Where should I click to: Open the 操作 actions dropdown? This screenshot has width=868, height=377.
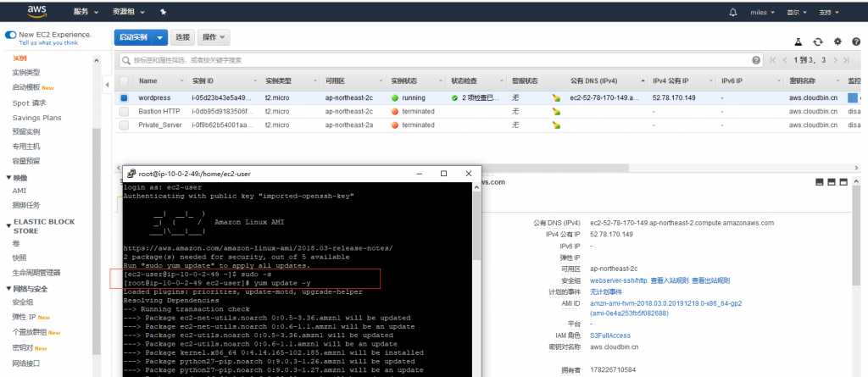tap(214, 37)
